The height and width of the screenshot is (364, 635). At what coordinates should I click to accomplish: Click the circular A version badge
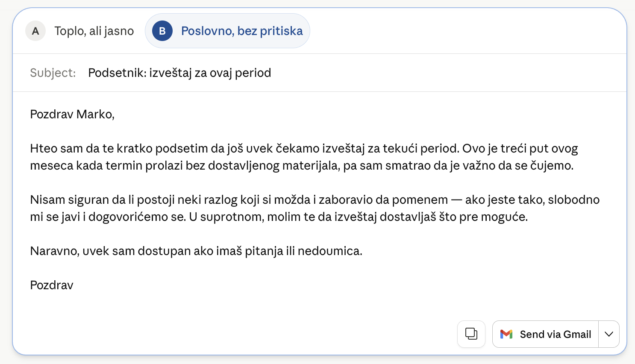point(35,30)
